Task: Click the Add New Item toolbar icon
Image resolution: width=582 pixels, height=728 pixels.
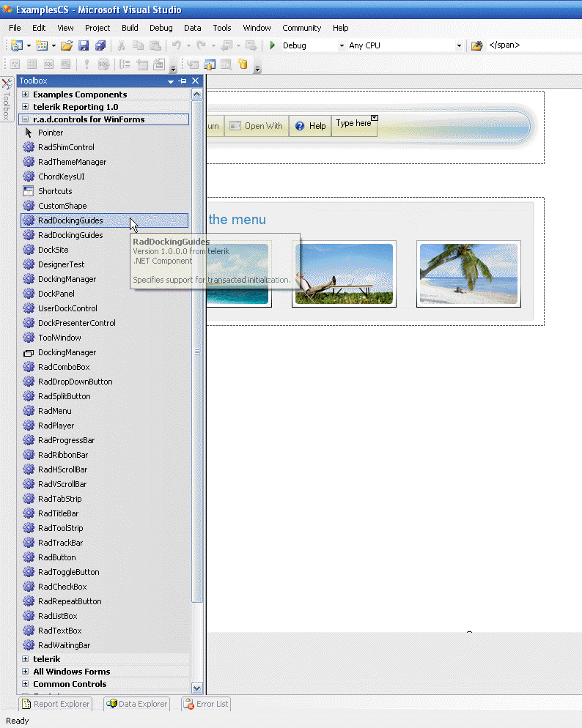Action: click(x=42, y=45)
